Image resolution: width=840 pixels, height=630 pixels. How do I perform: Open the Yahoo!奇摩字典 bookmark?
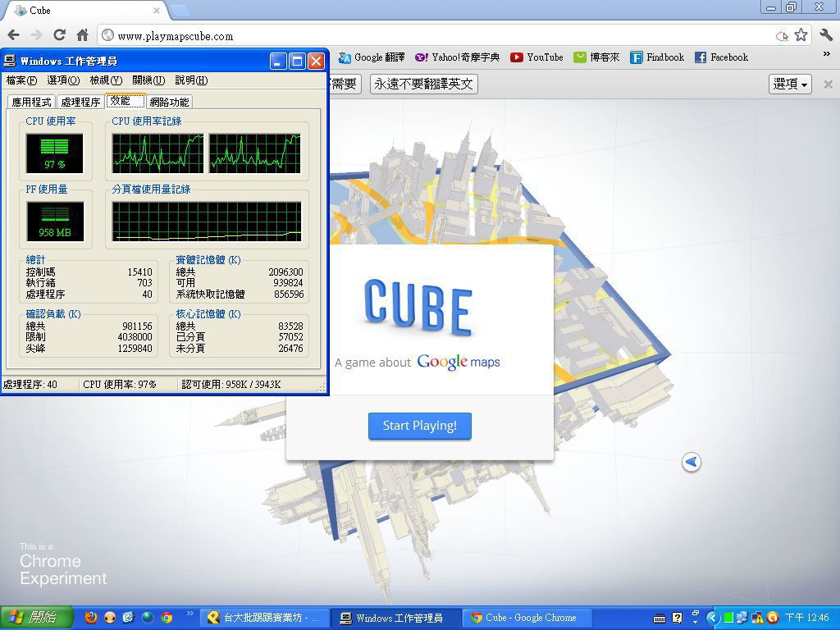pyautogui.click(x=457, y=57)
